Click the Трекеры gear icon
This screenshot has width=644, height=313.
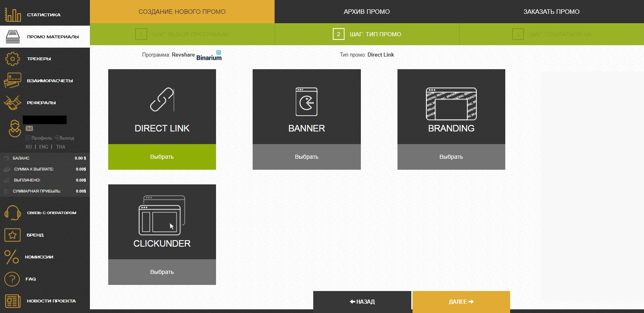pos(13,59)
